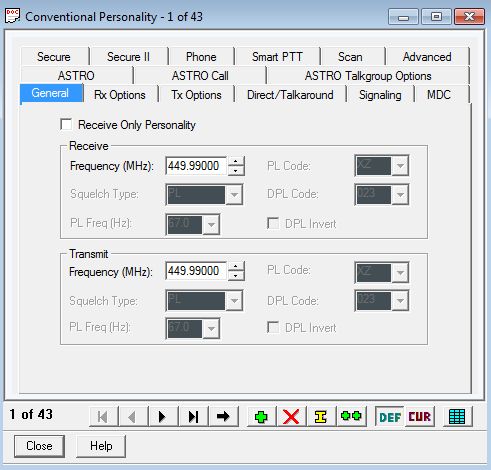Click the Receive Frequency input field

pos(196,166)
